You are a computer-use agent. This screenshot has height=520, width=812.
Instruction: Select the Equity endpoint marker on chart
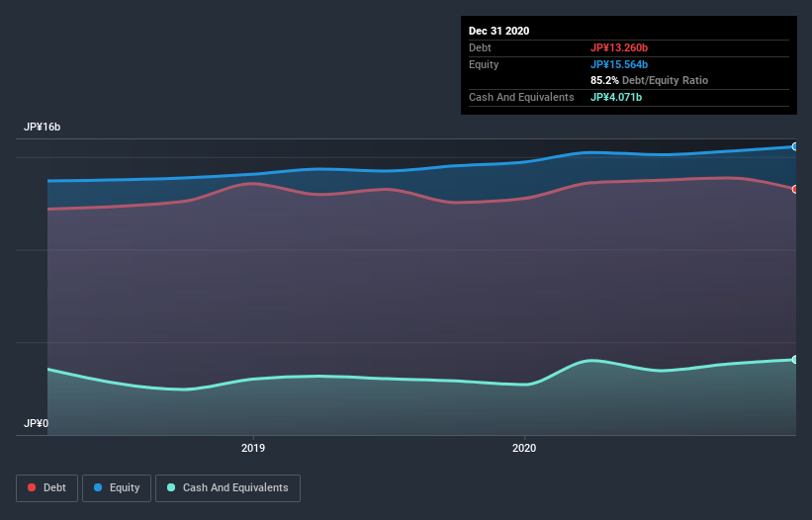click(x=794, y=147)
